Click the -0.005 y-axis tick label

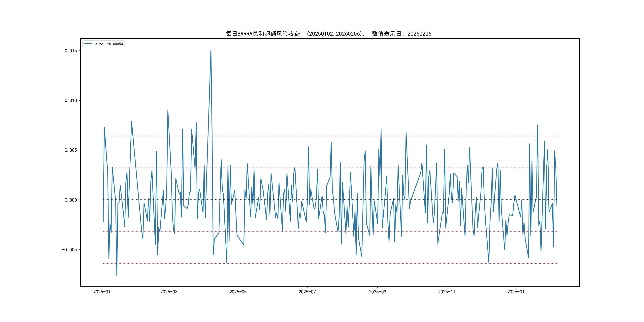click(70, 250)
